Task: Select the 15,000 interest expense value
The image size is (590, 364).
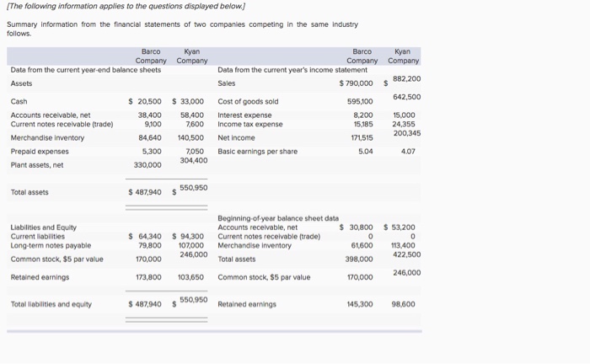Action: 404,115
